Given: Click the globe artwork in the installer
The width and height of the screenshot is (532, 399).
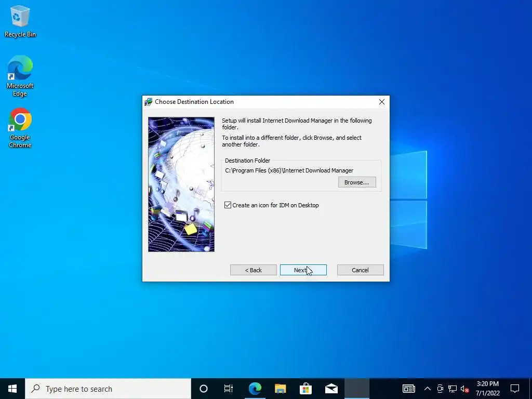Looking at the screenshot, I should click(181, 184).
